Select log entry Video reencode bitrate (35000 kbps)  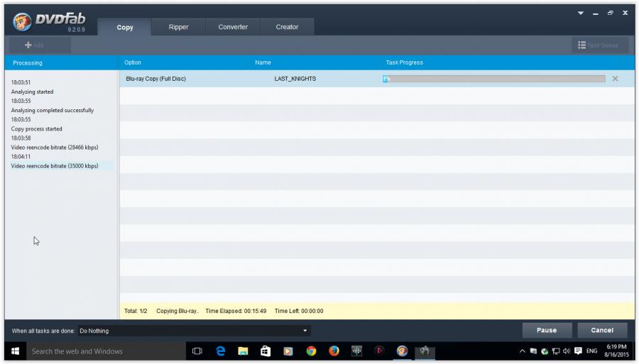(x=55, y=166)
